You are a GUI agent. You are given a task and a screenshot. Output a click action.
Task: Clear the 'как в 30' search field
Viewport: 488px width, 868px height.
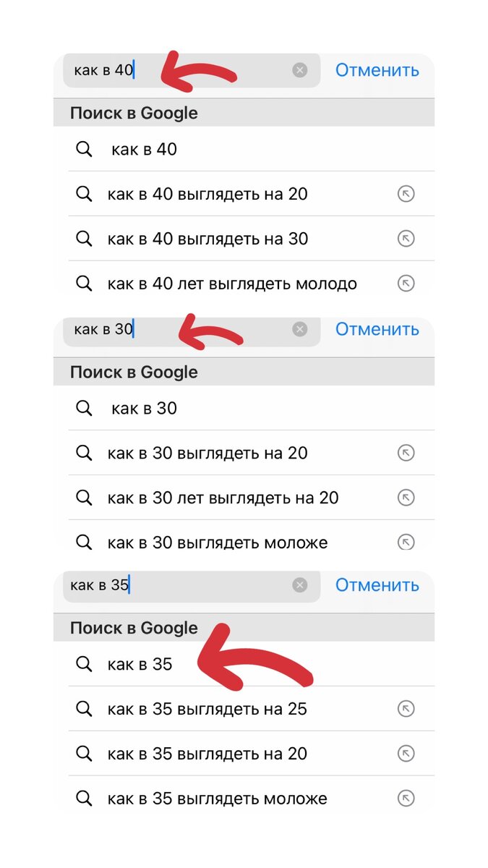[x=300, y=328]
